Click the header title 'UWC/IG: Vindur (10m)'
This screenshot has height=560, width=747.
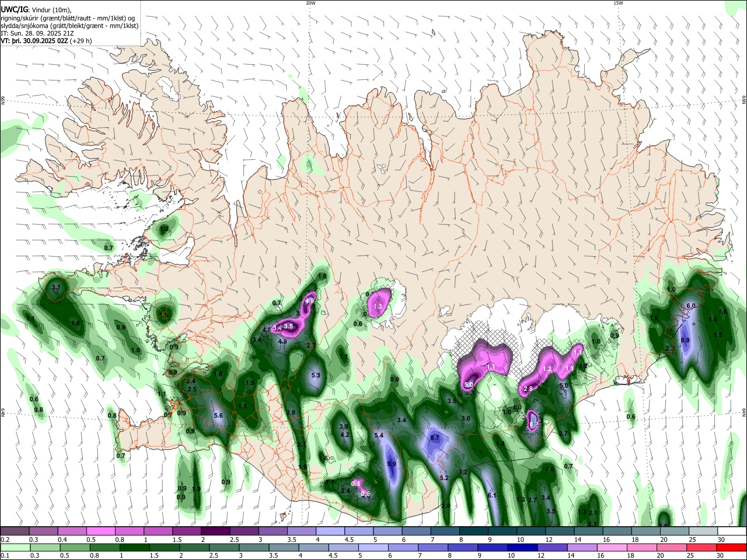pyautogui.click(x=37, y=10)
